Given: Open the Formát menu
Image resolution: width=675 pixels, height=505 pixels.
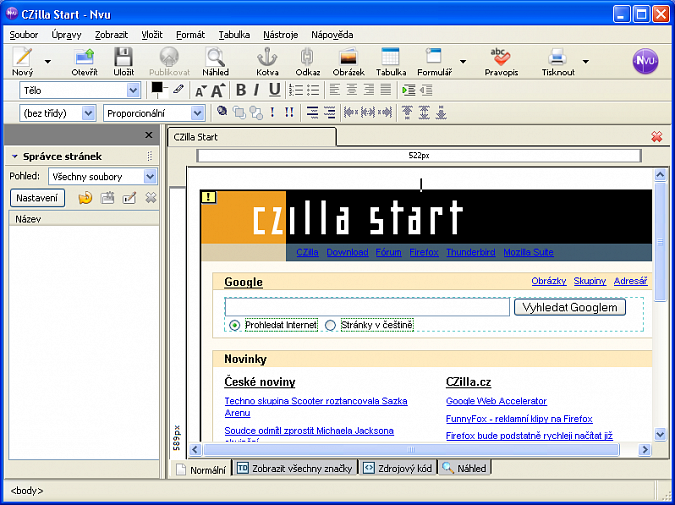Looking at the screenshot, I should click(x=191, y=35).
